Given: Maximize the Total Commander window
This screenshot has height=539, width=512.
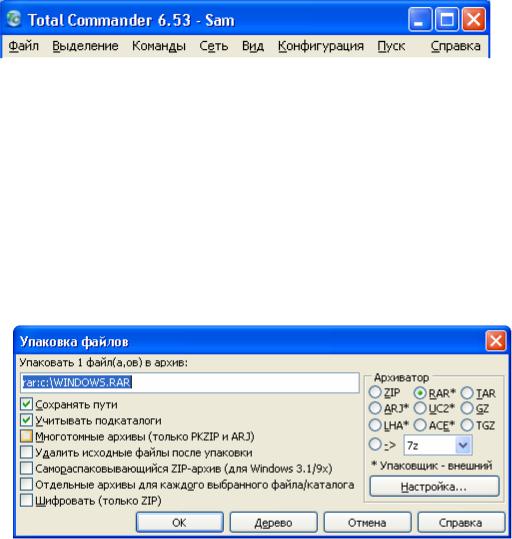Looking at the screenshot, I should coord(447,19).
